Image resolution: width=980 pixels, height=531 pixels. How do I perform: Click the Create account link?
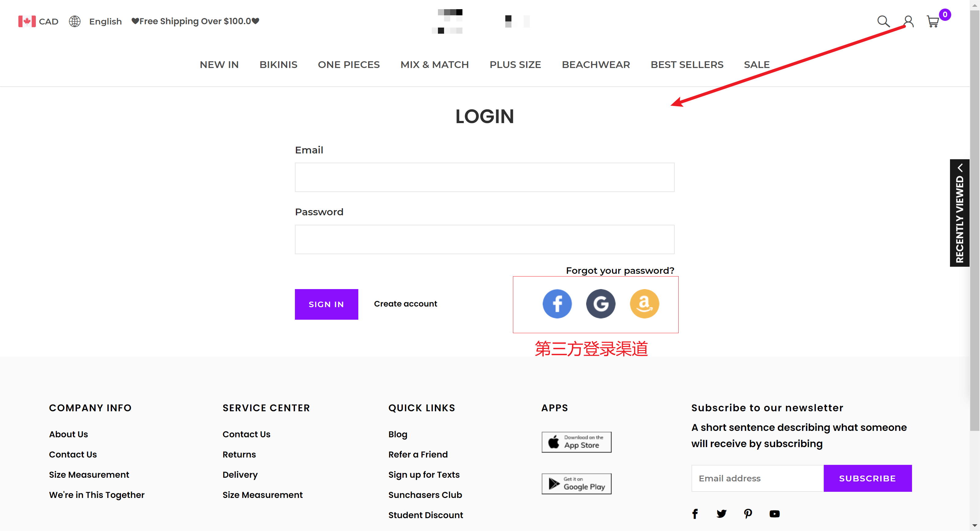click(405, 303)
